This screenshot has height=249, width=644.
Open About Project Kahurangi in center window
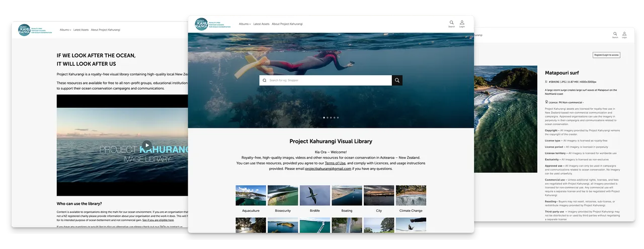[288, 24]
